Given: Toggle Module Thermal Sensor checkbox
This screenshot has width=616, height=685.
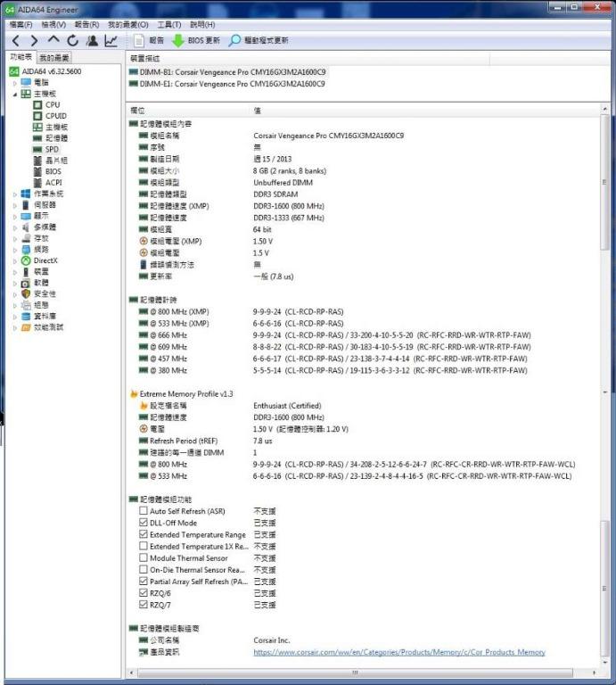Looking at the screenshot, I should [144, 557].
